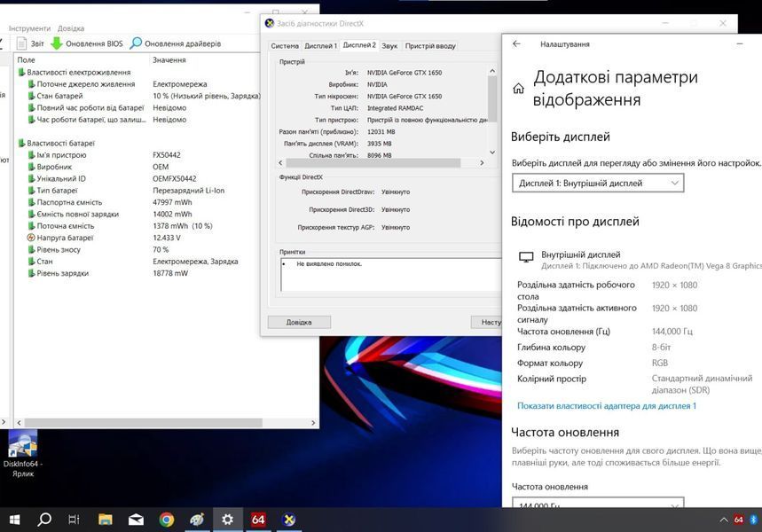Select the Рівень зарядки row
The width and height of the screenshot is (762, 532).
point(141,273)
